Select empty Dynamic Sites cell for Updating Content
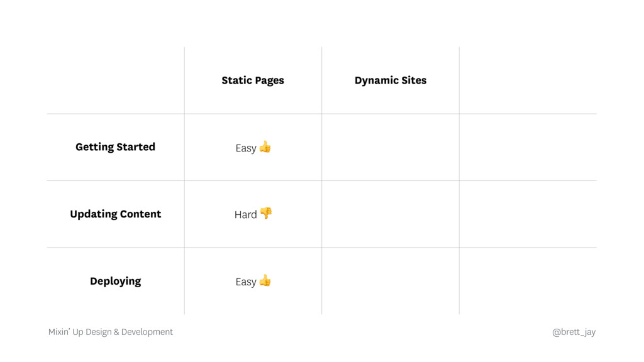Screen dimensions: 644x362 (391, 214)
